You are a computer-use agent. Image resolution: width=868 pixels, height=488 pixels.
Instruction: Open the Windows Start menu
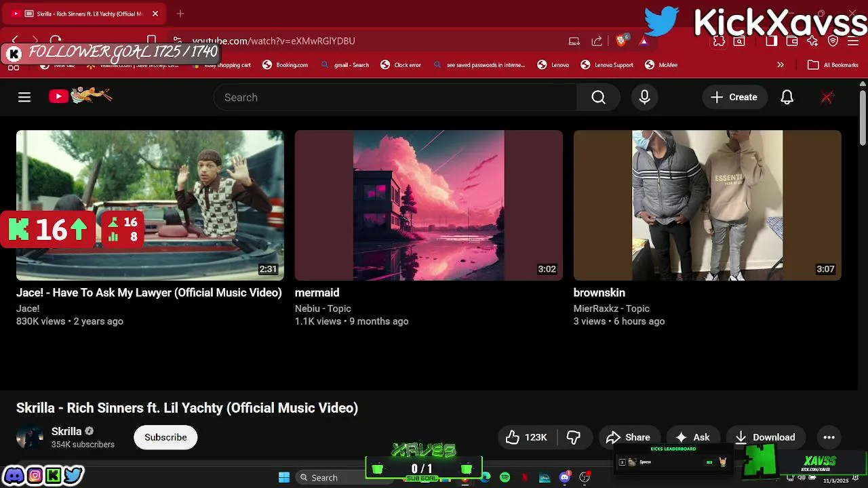(x=284, y=477)
